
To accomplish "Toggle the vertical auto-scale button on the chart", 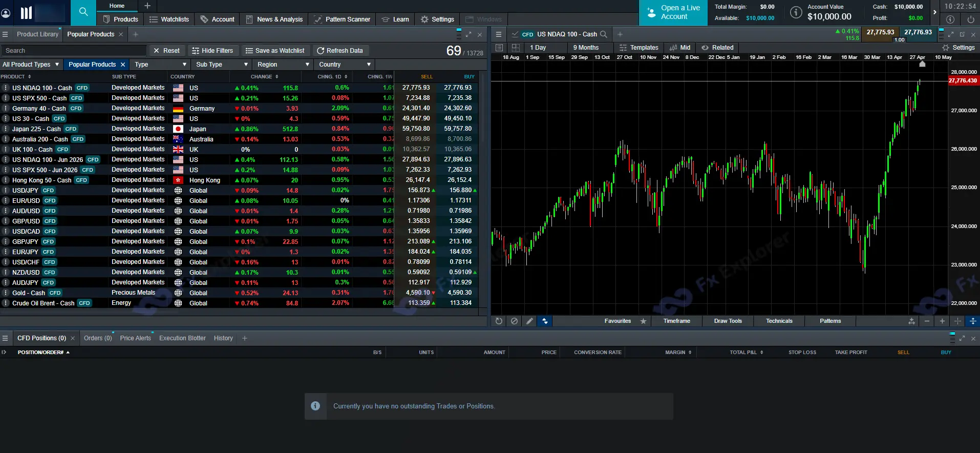I will coord(973,321).
